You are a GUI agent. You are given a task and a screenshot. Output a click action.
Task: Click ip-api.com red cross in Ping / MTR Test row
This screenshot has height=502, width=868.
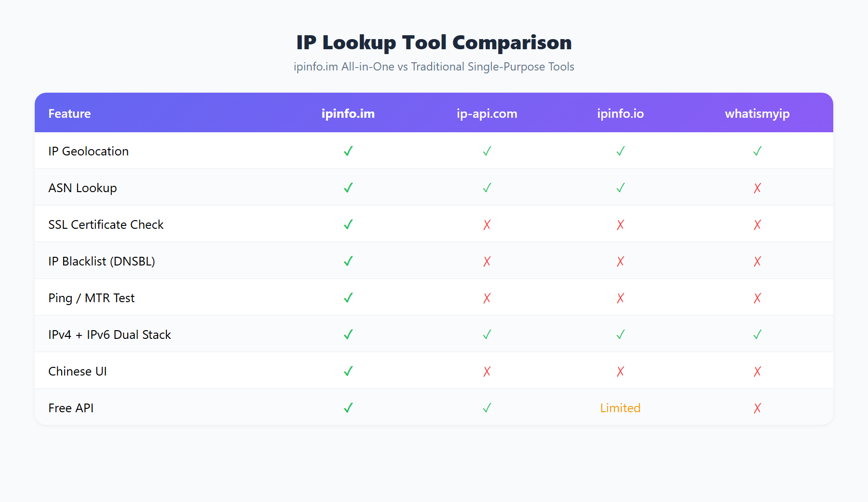pos(487,298)
